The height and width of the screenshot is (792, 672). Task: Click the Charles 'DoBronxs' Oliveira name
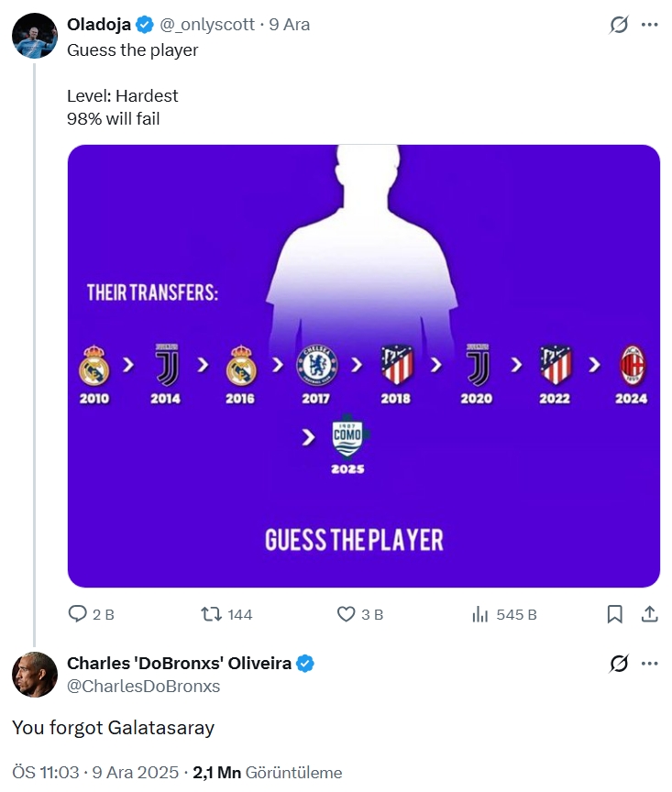click(179, 664)
